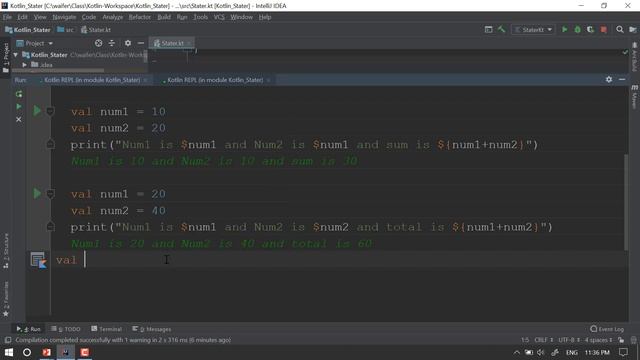Viewport: 640px width, 360px height.
Task: Open the View menu
Action: pos(40,17)
